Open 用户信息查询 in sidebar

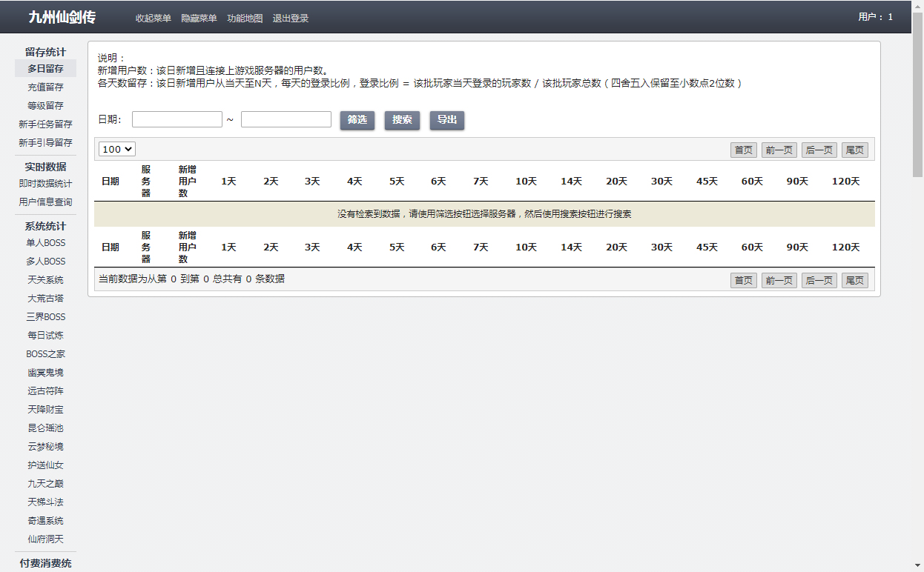45,202
